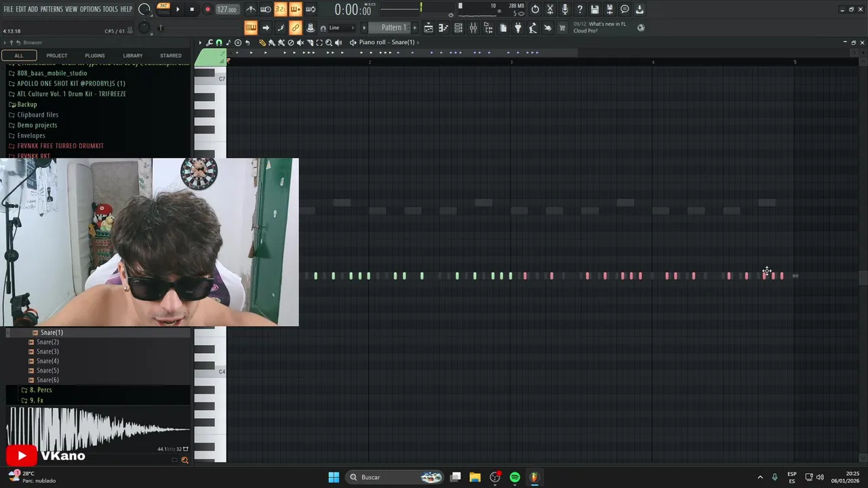Click the speech bubble notifications icon
Viewport: 868px width, 488px height.
coord(625,9)
